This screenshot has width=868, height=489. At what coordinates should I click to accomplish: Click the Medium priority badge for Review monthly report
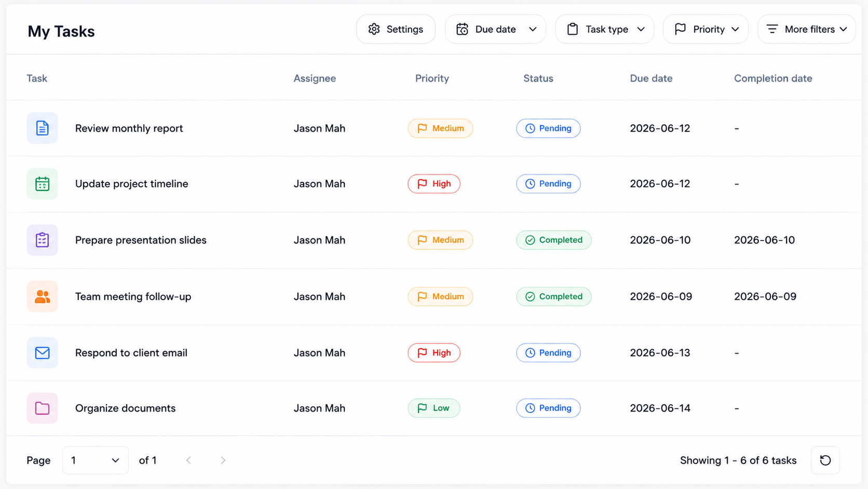(x=440, y=128)
